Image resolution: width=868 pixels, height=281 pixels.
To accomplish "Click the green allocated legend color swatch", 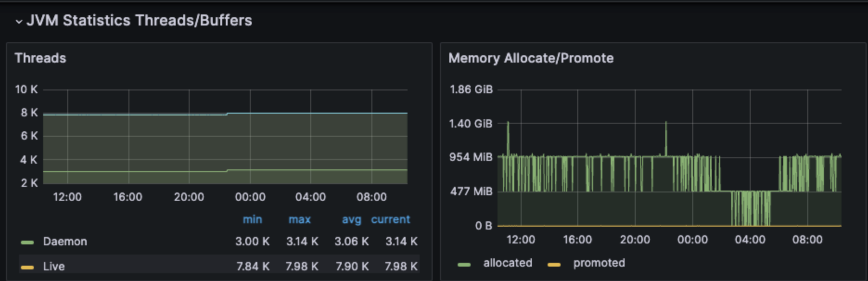I will point(464,264).
